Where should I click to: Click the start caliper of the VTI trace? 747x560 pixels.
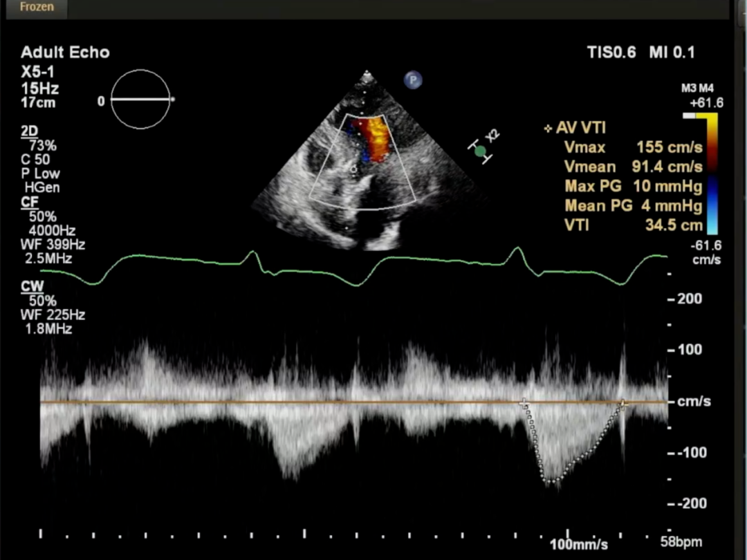click(x=524, y=402)
